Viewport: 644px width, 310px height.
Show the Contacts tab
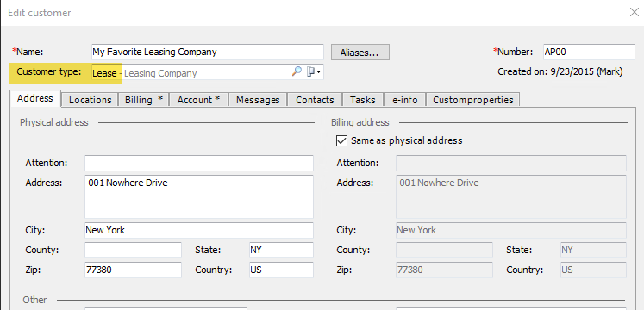(315, 100)
